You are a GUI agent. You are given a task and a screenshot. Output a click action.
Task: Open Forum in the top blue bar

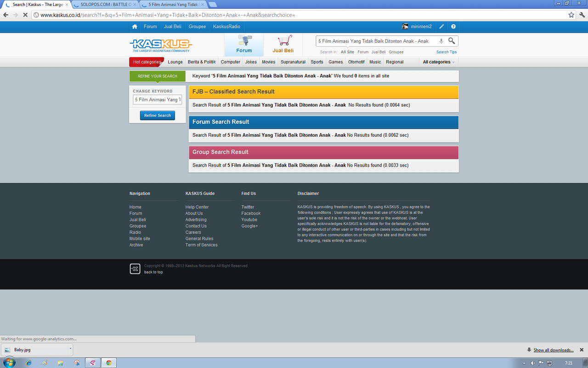150,27
